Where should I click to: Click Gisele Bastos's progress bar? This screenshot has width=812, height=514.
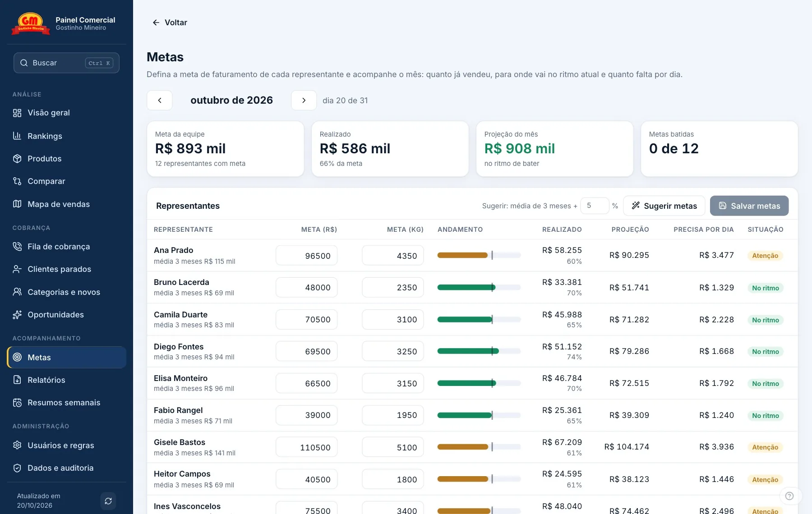479,447
